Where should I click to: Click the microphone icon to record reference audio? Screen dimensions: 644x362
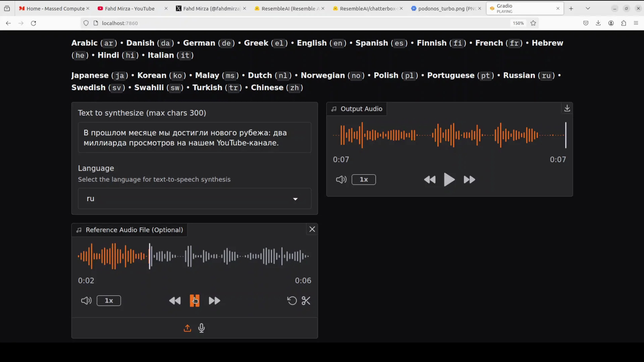pyautogui.click(x=202, y=328)
